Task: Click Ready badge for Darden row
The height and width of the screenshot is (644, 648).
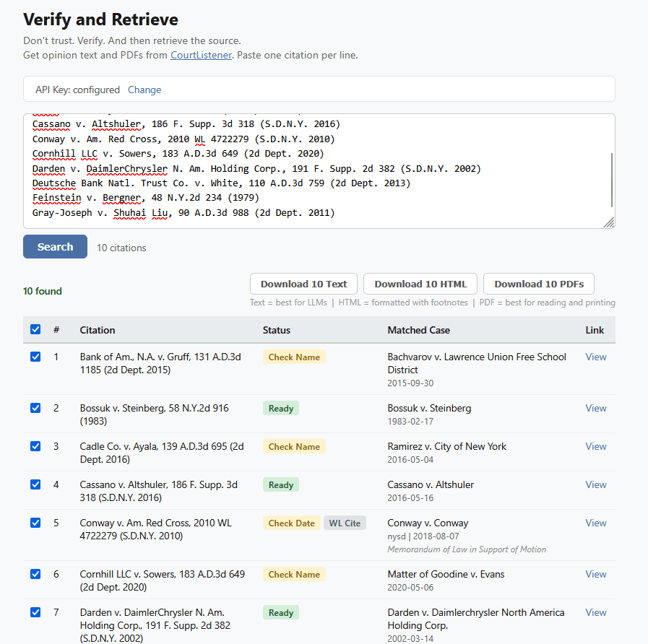Action: coord(281,613)
